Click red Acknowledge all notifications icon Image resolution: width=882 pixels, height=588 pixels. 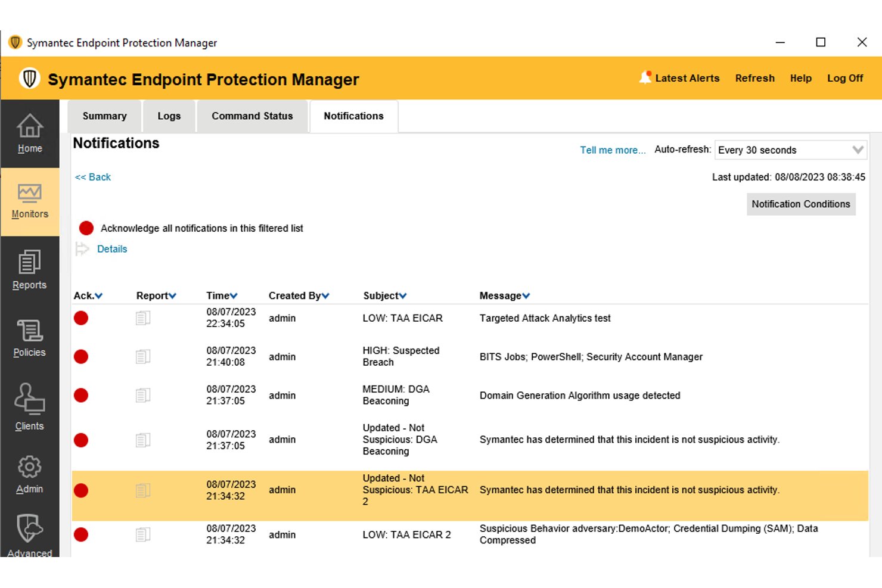click(x=86, y=228)
